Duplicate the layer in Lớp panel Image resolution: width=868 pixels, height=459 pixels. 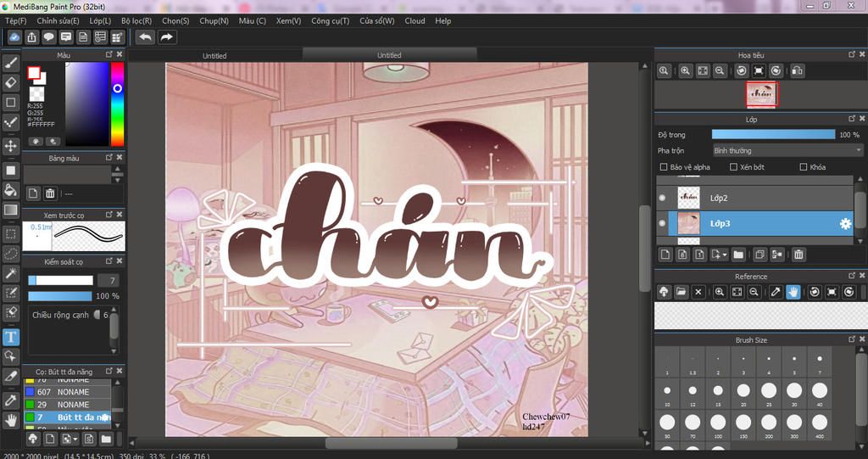pos(759,255)
